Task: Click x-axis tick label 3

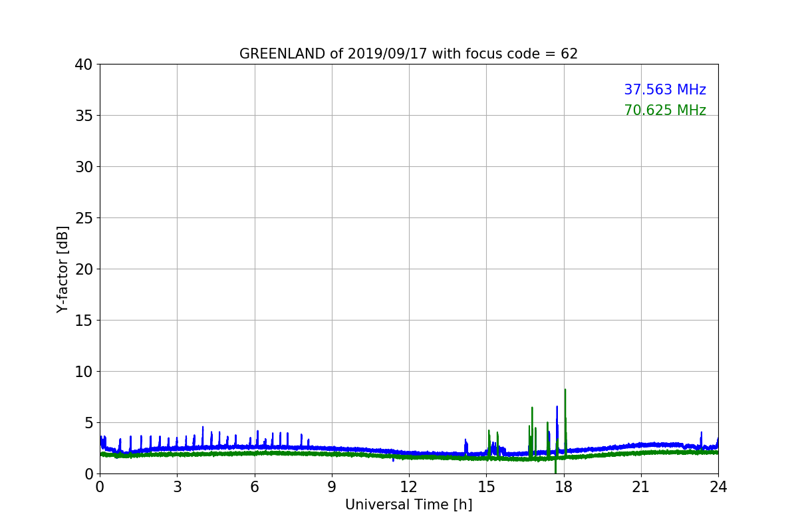Action: [x=177, y=487]
